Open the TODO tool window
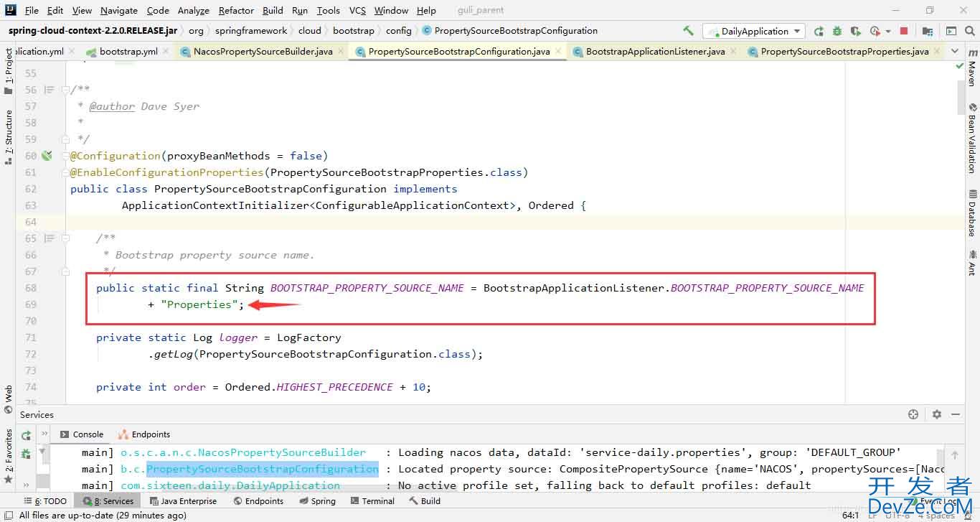The image size is (980, 522). tap(44, 501)
